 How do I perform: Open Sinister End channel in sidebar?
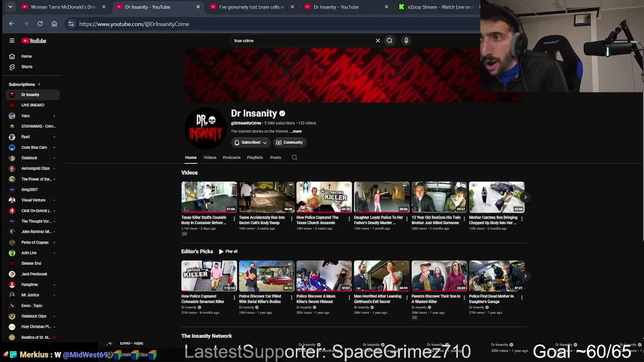33,263
